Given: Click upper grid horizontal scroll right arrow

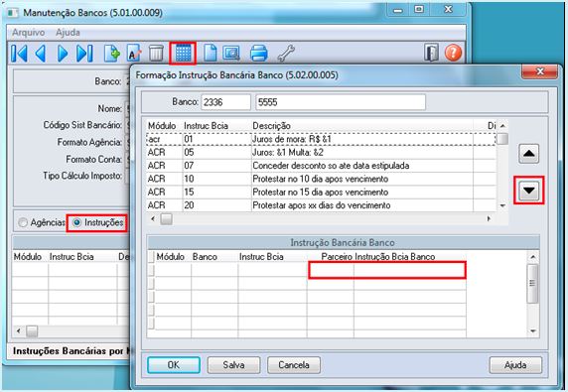Looking at the screenshot, I should click(489, 218).
